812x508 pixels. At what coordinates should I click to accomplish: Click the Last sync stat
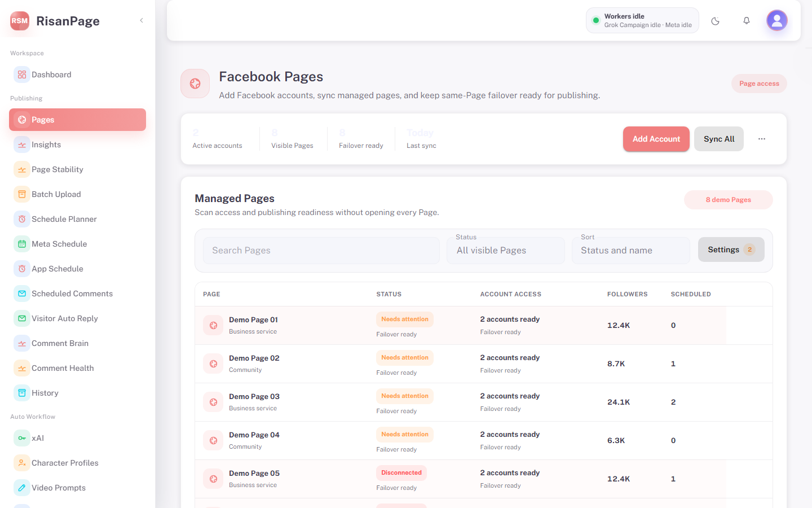pos(421,139)
